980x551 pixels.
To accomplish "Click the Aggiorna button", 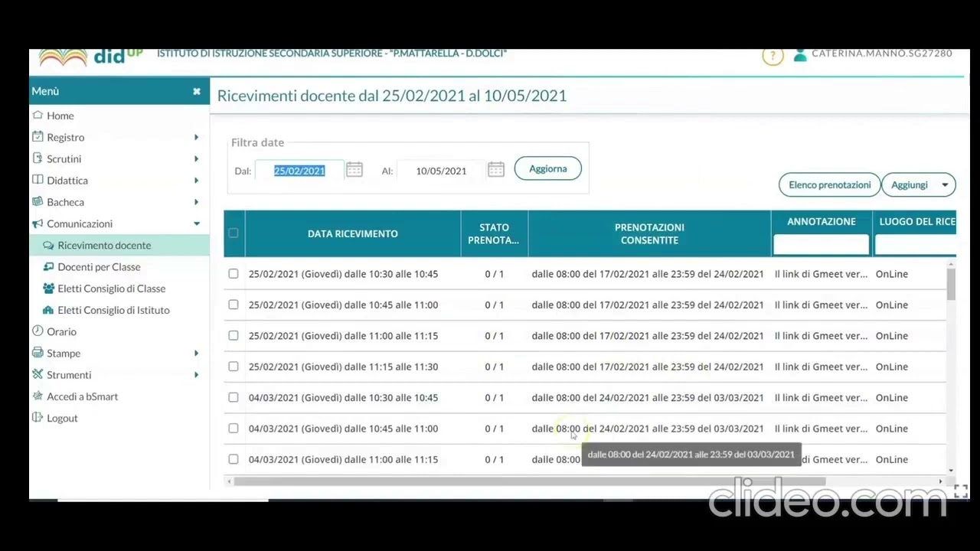I will point(548,168).
